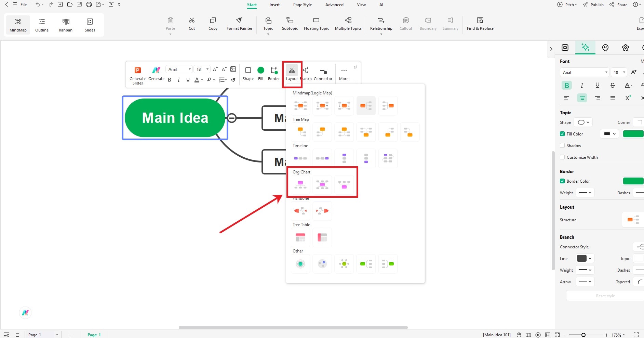Open Layout button in floating toolbar

pos(292,74)
